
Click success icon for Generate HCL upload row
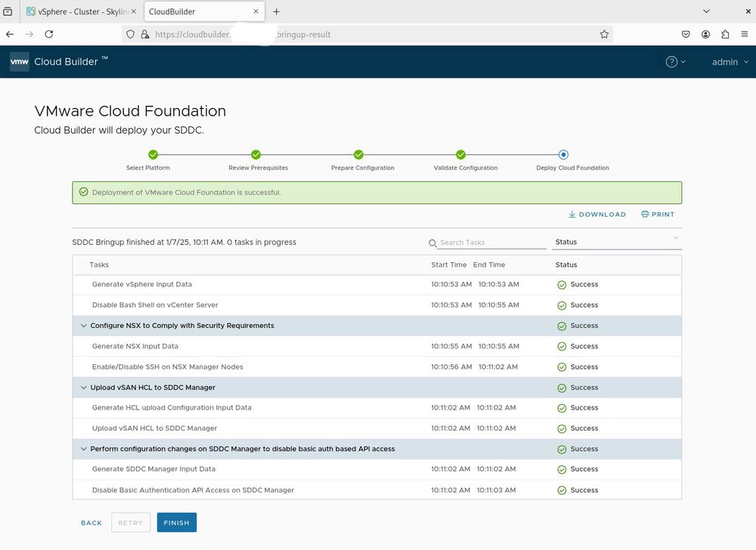[x=562, y=409]
